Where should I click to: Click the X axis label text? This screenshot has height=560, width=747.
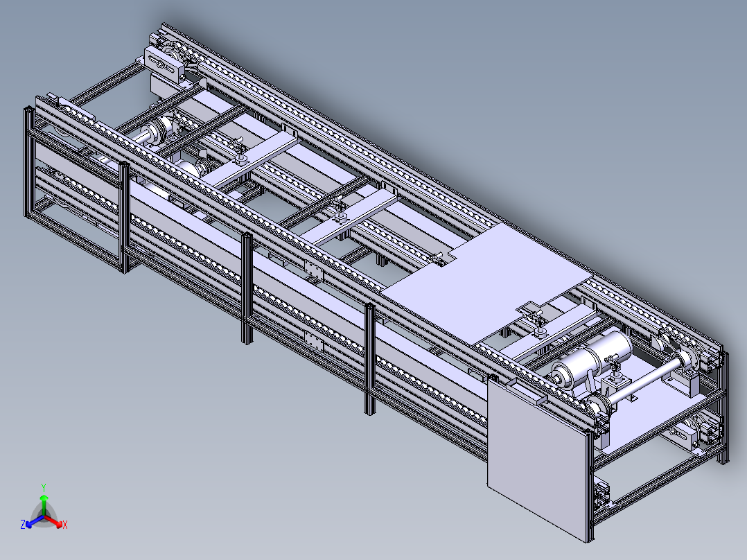[x=65, y=524]
